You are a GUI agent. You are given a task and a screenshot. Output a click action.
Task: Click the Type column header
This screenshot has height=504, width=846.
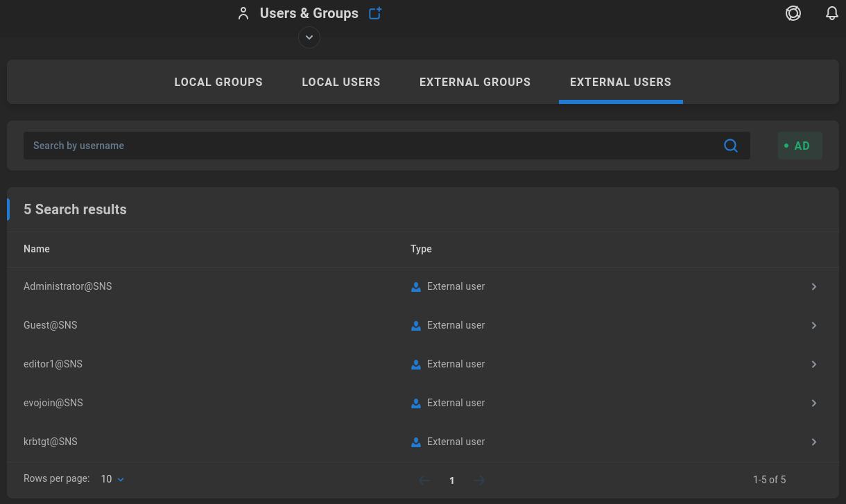point(421,249)
